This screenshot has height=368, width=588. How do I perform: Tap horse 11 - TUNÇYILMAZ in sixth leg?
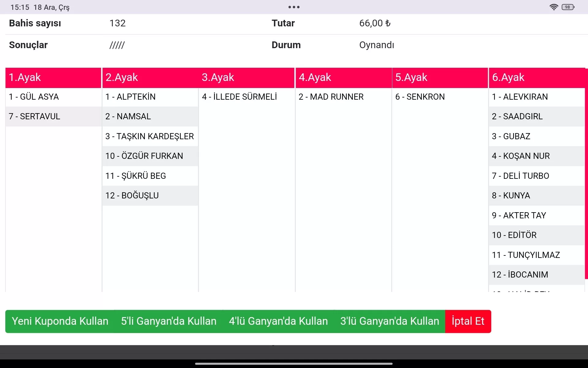(536, 255)
